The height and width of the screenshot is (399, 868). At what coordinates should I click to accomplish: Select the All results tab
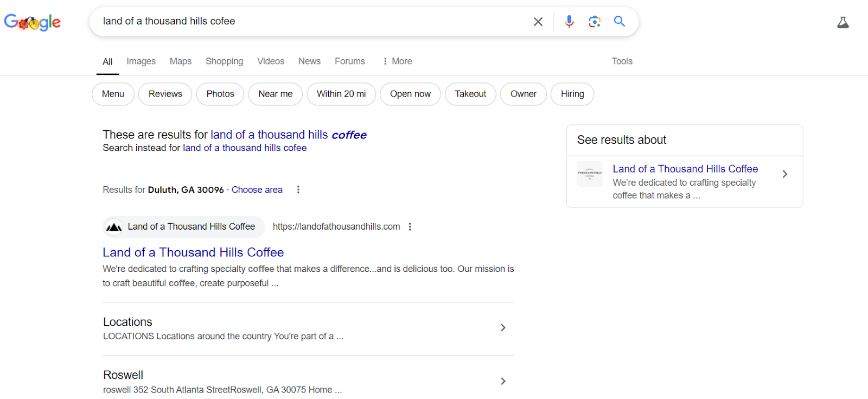(x=107, y=62)
